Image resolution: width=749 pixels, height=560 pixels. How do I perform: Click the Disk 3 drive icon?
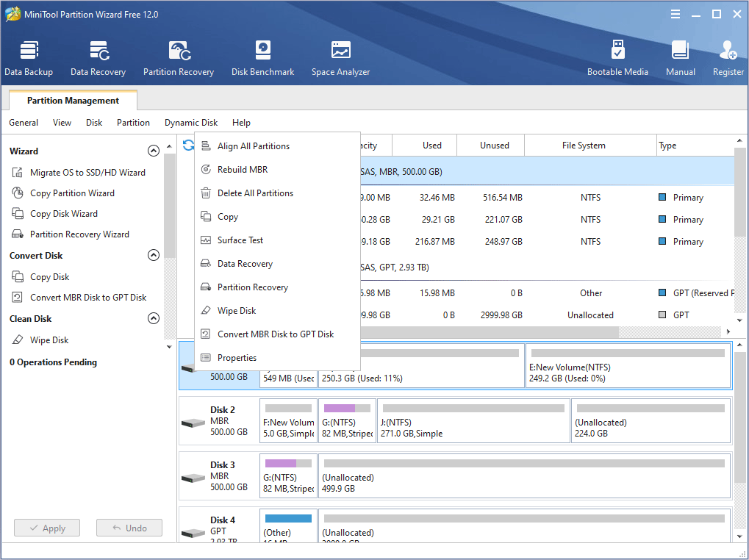pyautogui.click(x=193, y=478)
